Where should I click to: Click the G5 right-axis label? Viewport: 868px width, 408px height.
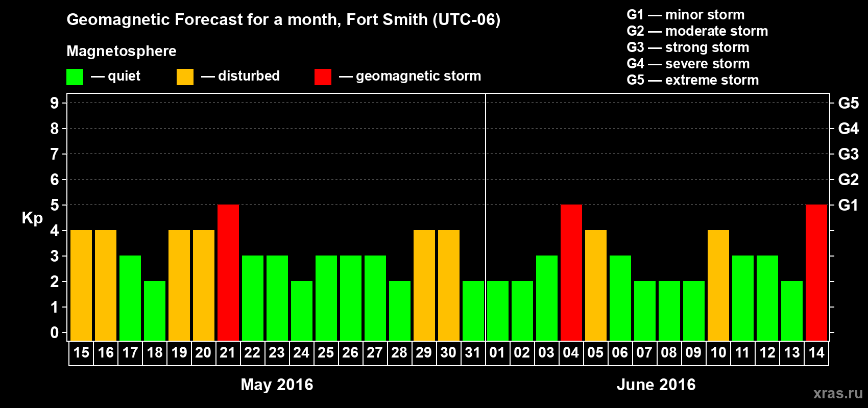click(849, 103)
